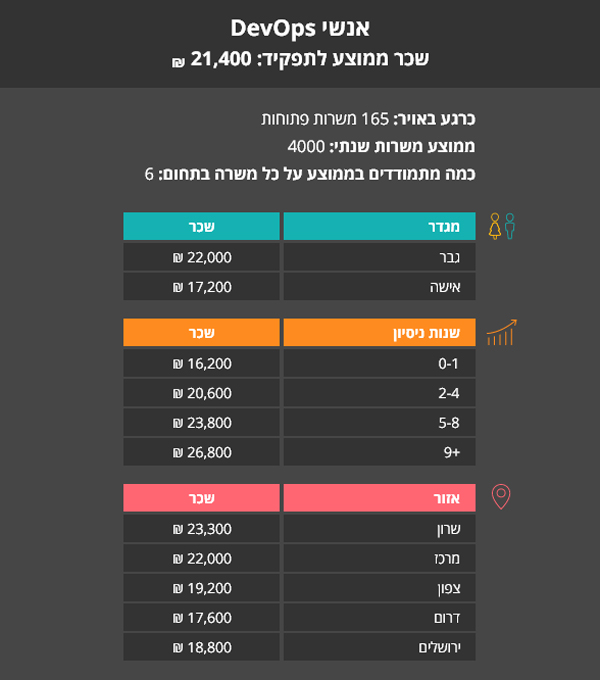Click the gender male/female icon
This screenshot has height=680, width=600.
pos(501,227)
